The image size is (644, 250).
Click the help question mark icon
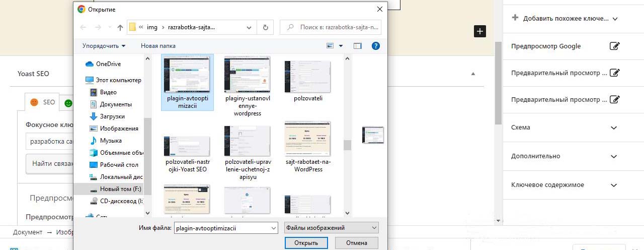(x=375, y=46)
